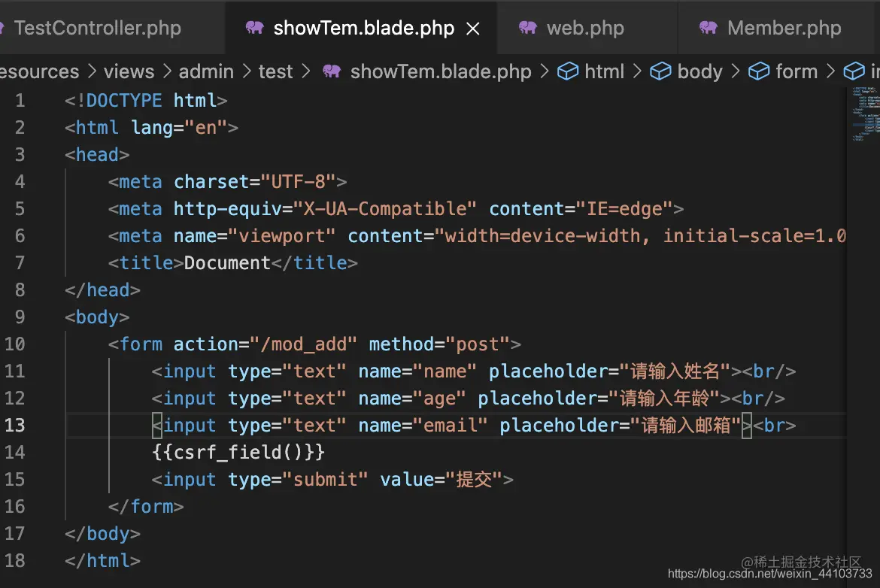Screen dimensions: 880x588
Task: Click the closing </html> tag
Action: [102, 560]
